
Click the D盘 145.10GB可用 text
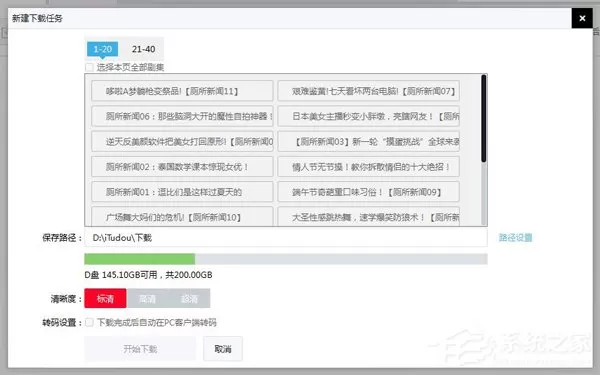(121, 275)
